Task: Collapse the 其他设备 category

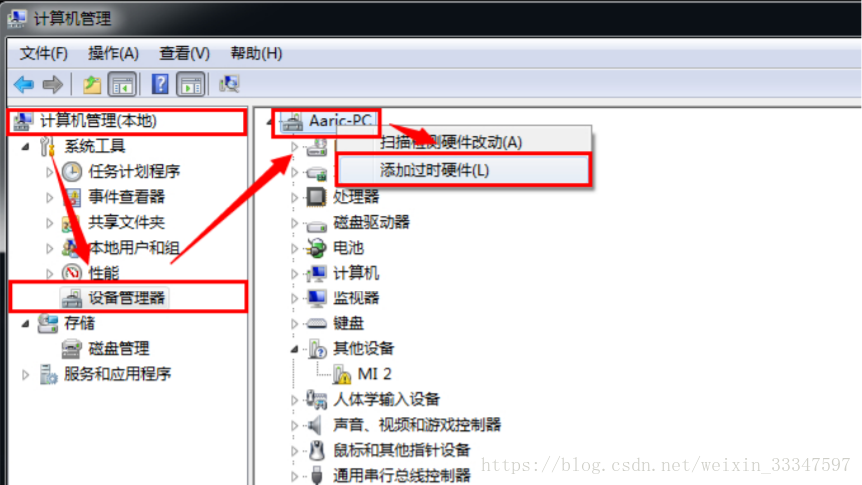Action: (295, 349)
